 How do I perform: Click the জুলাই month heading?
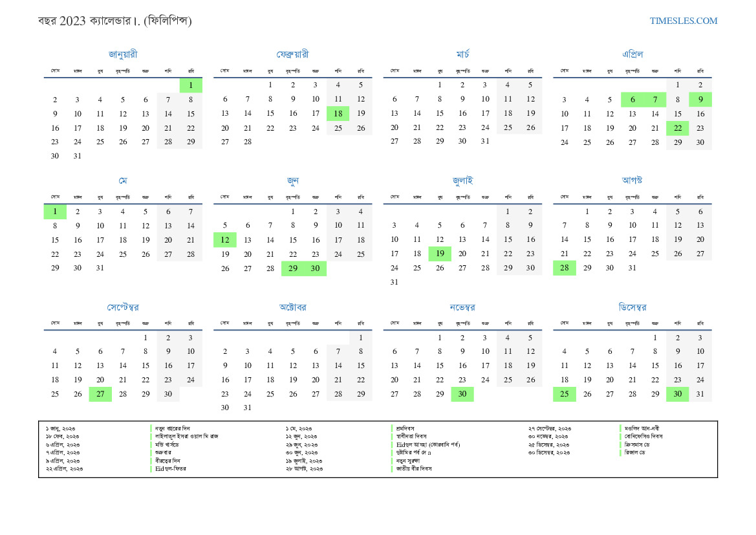tap(462, 180)
